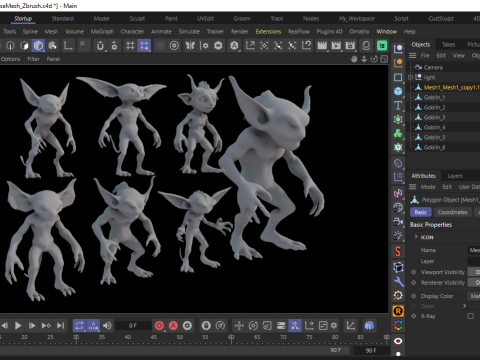Open the Objects panel hamburger menu
The height and width of the screenshot is (360, 480).
413,55
